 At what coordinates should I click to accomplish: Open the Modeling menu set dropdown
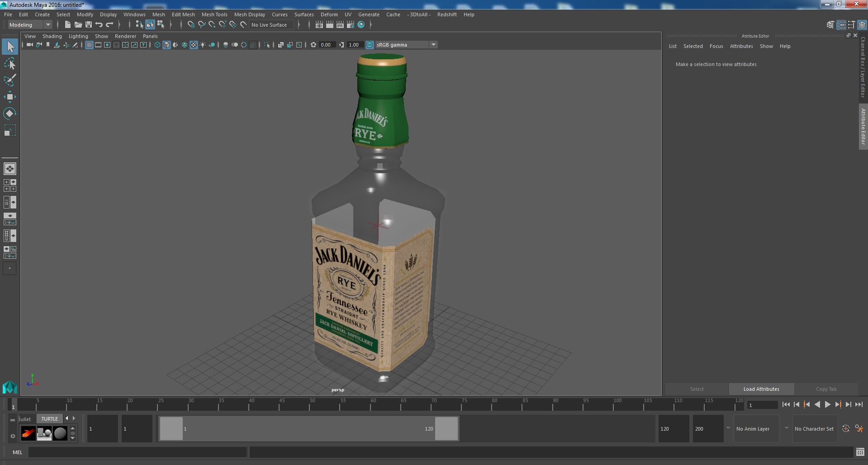[x=30, y=25]
